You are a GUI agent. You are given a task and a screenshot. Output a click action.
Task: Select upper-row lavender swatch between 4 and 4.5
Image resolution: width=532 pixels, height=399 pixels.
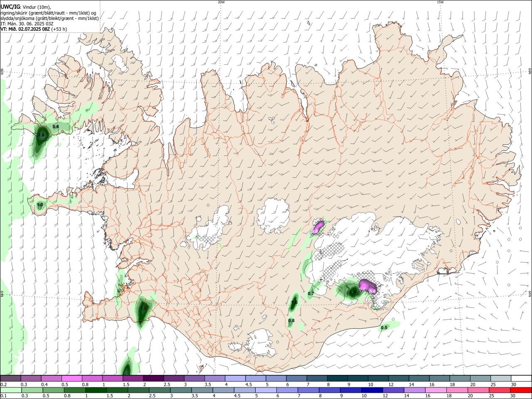tap(235, 378)
